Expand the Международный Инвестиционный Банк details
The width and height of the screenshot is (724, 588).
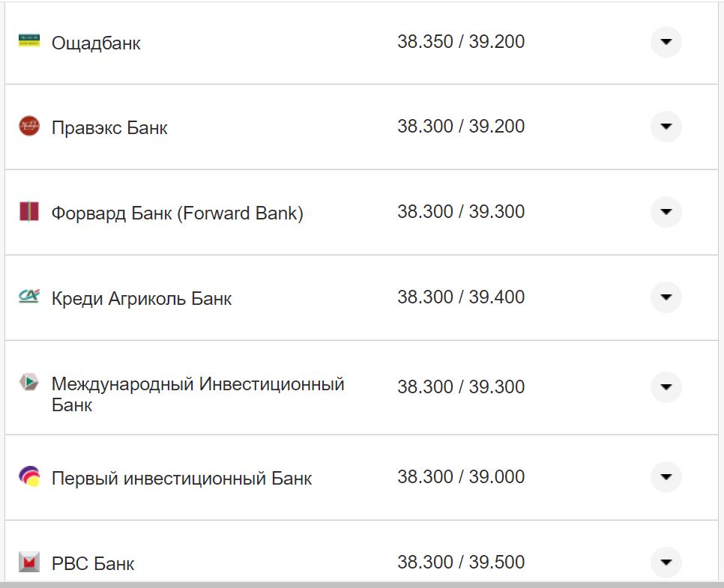tap(666, 387)
